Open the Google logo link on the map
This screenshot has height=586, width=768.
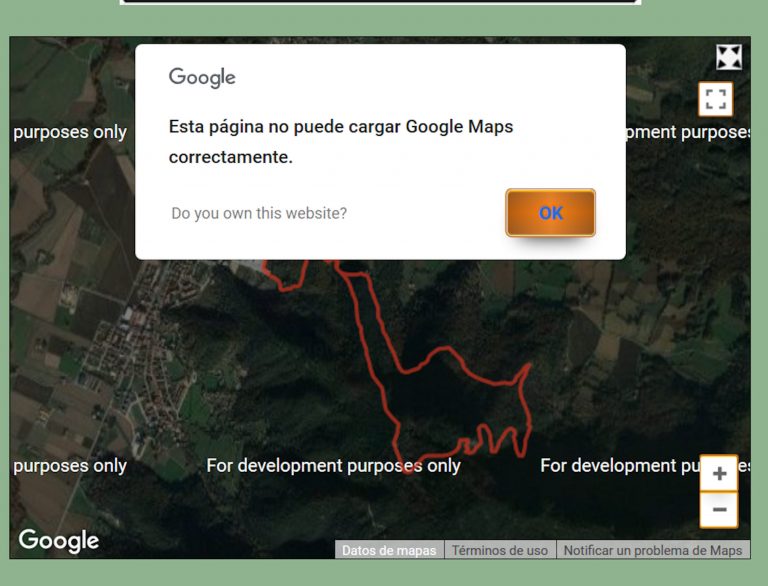pos(59,541)
